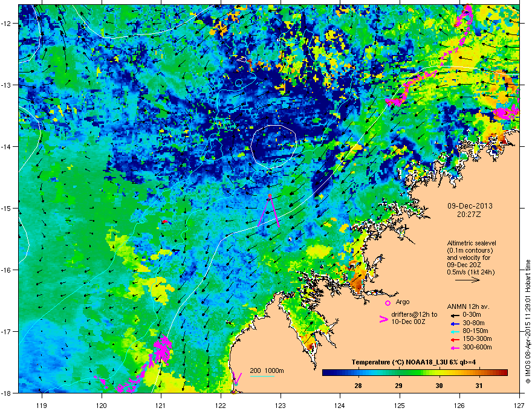Image resolution: width=532 pixels, height=411 pixels.
Task: Click longitude axis label 121
Action: tap(161, 405)
